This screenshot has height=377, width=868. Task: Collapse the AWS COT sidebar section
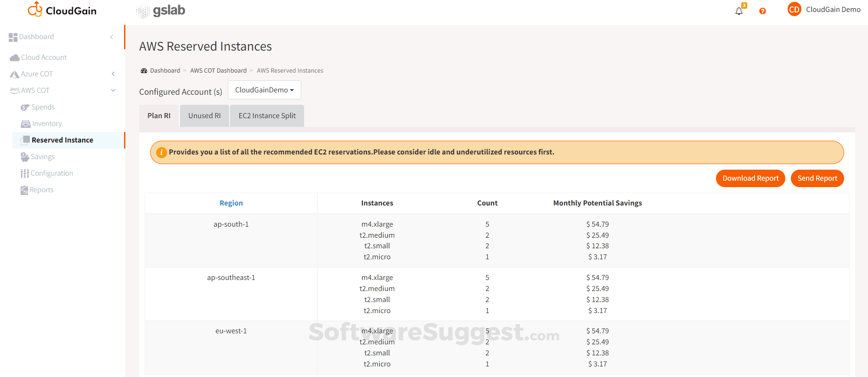[x=113, y=91]
